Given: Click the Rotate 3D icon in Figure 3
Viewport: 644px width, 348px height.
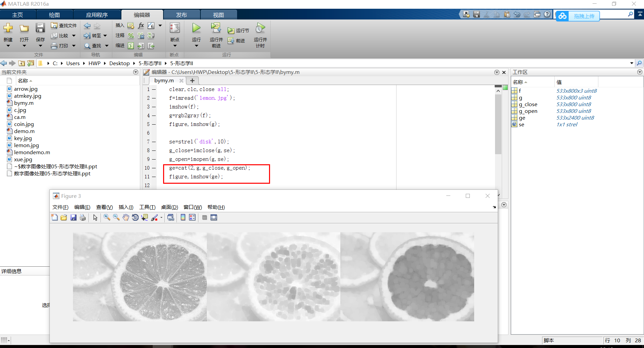Looking at the screenshot, I should click(135, 217).
